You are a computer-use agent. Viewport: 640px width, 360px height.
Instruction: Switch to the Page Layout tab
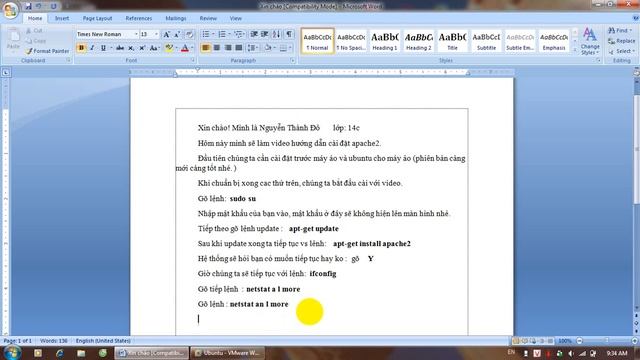tap(97, 18)
